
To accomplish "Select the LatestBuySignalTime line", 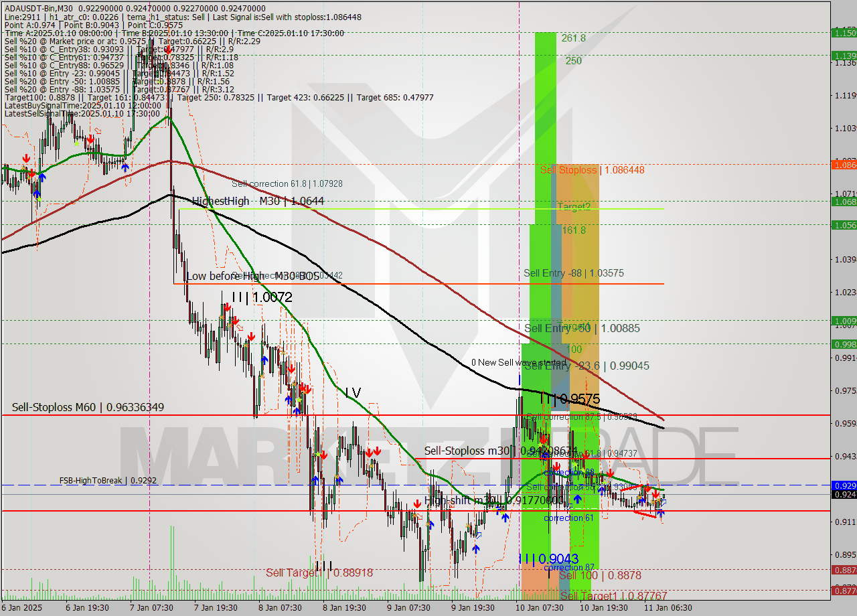I will pyautogui.click(x=84, y=106).
